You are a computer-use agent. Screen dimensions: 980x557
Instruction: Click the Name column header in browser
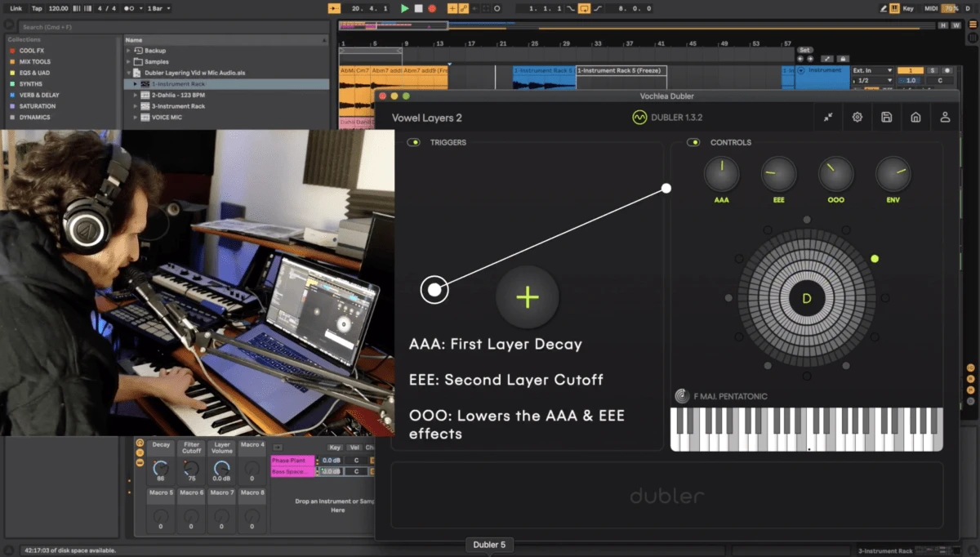(226, 39)
